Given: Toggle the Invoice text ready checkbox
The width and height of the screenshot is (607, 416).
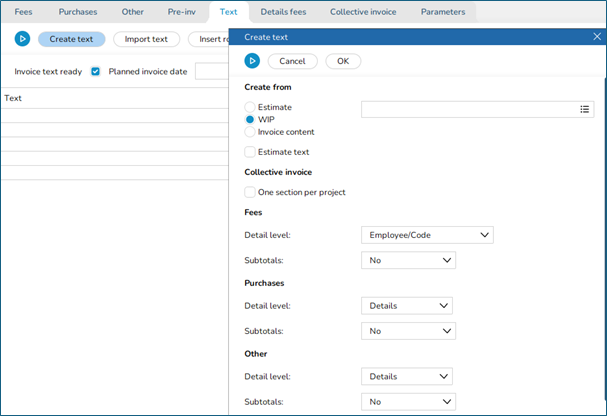Looking at the screenshot, I should [96, 72].
